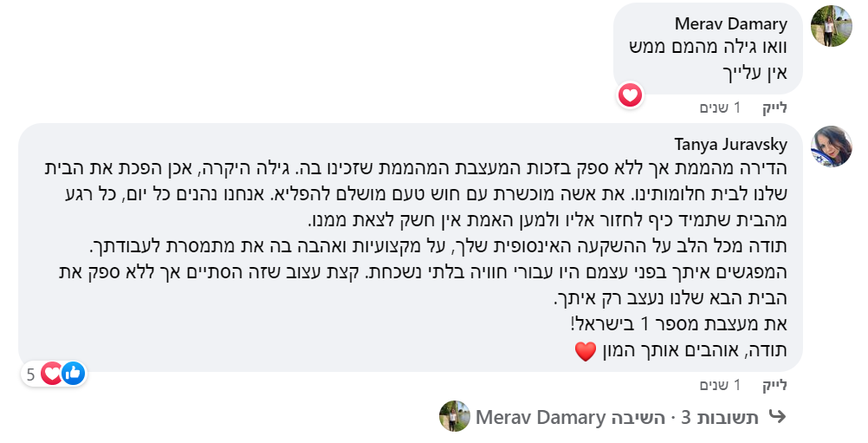Click the red heart emoji ending Tanya's comment
The image size is (868, 443).
pos(586,352)
